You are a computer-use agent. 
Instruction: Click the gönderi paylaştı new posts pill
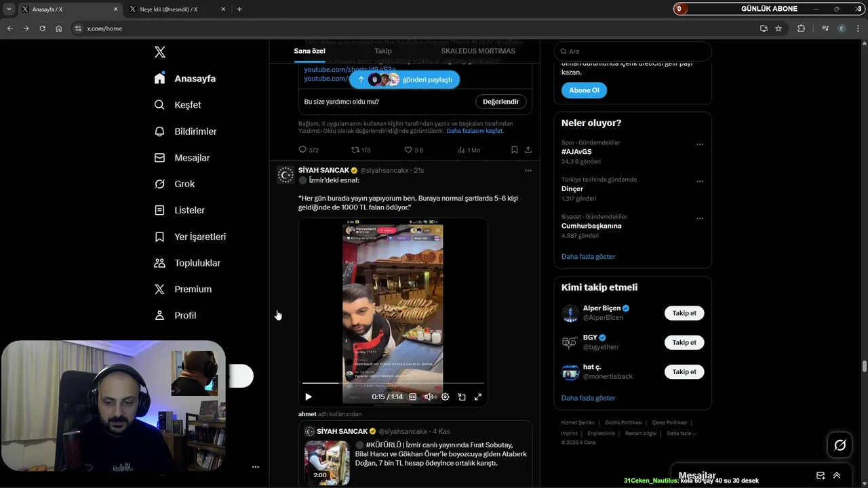[x=404, y=79]
